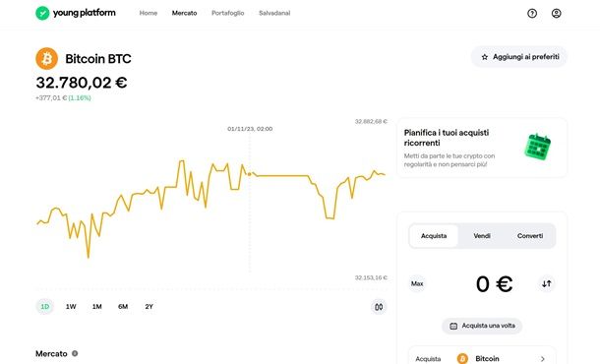The width and height of the screenshot is (600, 364).
Task: Click the Mercato info icon
Action: tap(75, 353)
